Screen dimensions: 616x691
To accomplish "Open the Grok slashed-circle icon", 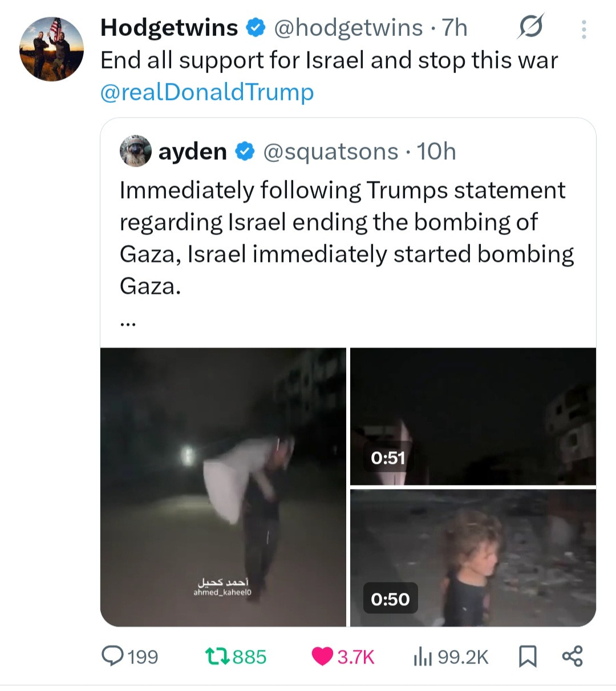I will tap(530, 26).
